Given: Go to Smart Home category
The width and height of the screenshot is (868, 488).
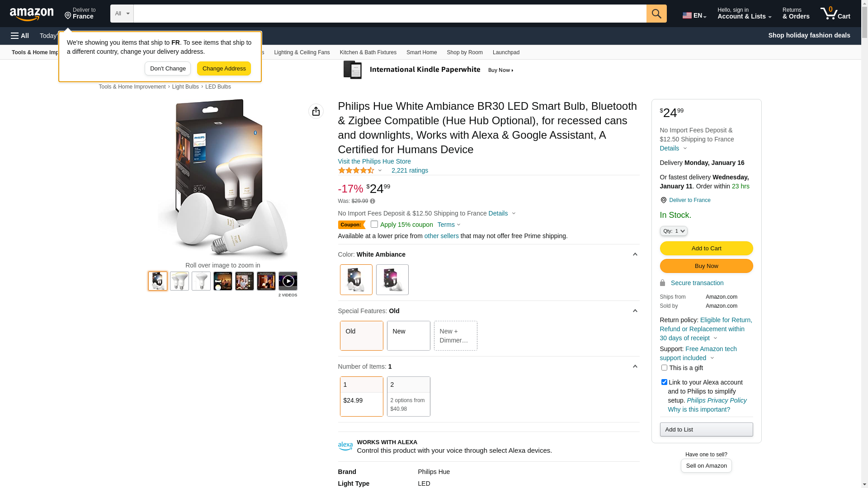Looking at the screenshot, I should click(421, 52).
